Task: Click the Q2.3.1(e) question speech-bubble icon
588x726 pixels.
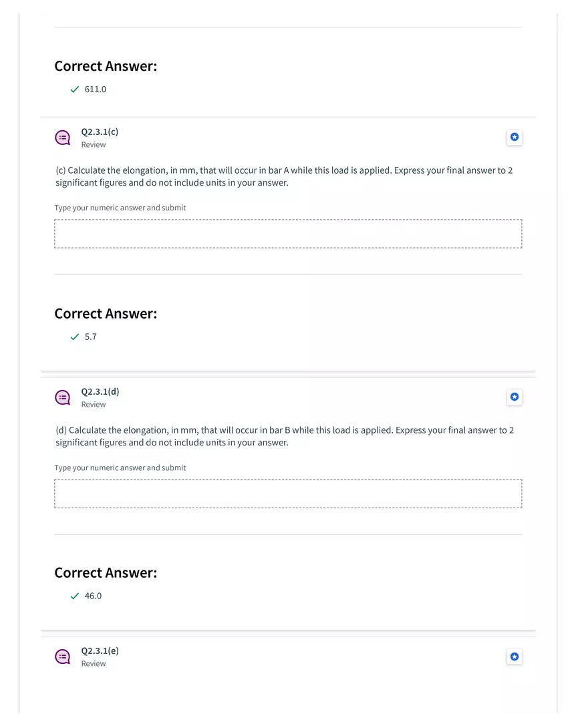Action: [62, 657]
